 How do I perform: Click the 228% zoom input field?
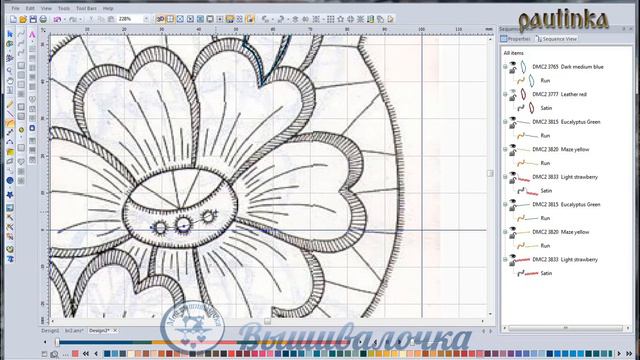click(130, 19)
